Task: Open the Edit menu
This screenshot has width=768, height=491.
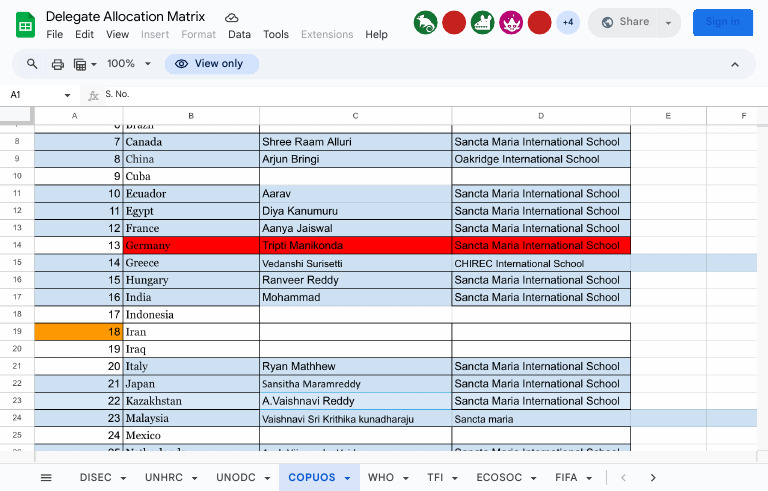Action: tap(84, 34)
